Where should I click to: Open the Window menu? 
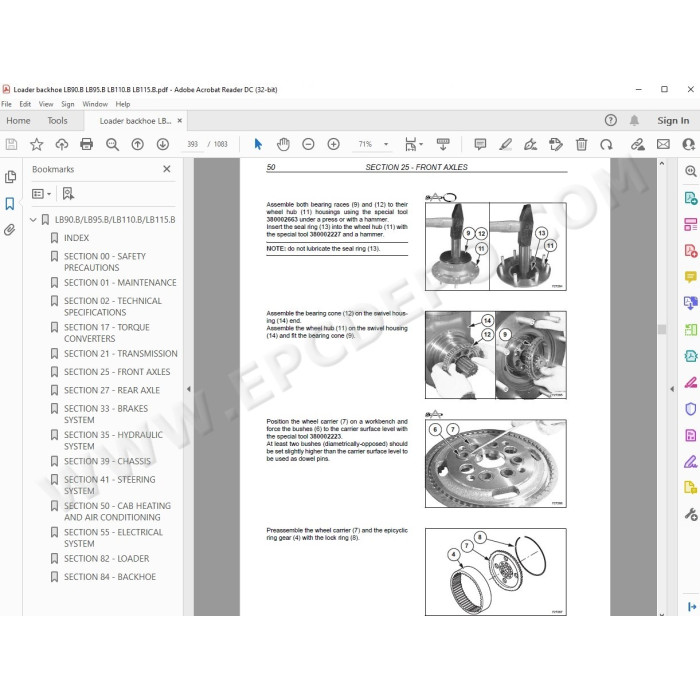click(x=95, y=104)
